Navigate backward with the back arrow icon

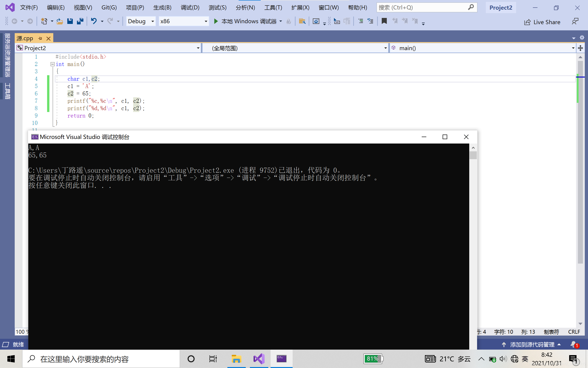click(x=14, y=21)
